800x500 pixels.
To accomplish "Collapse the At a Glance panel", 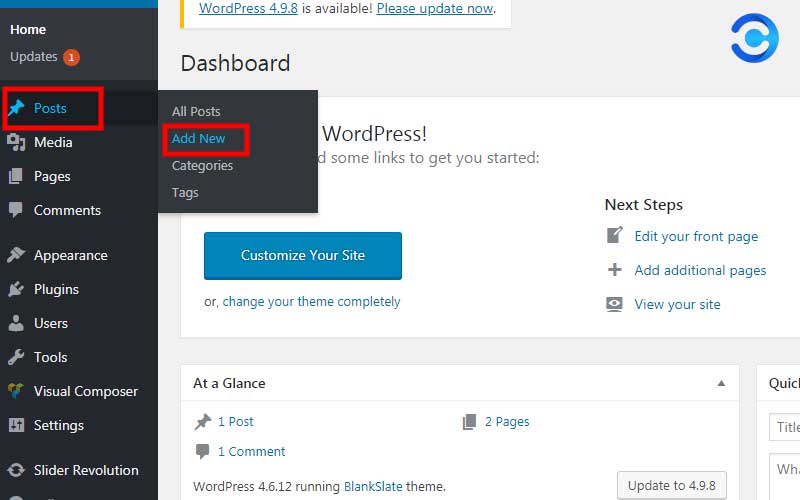I will (x=721, y=383).
